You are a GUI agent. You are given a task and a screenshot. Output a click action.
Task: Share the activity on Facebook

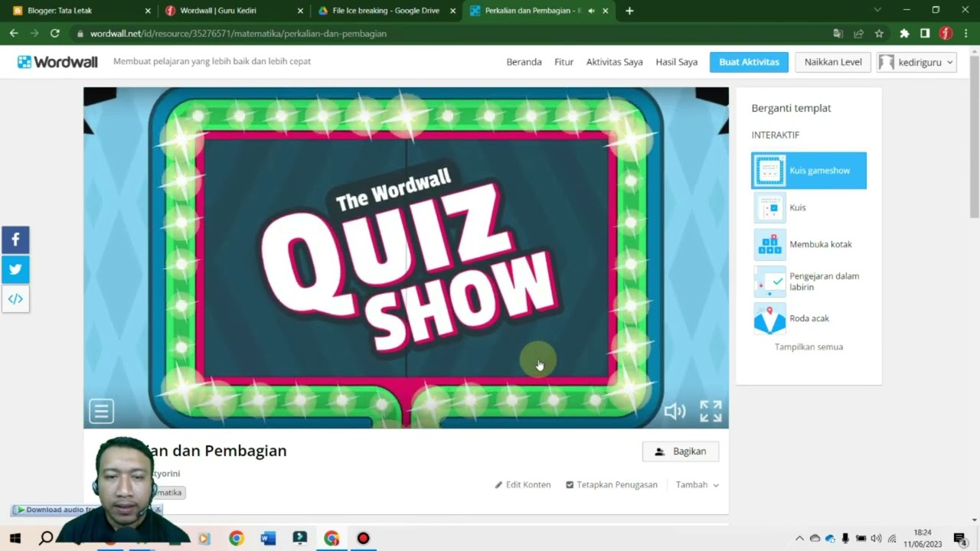pos(15,240)
